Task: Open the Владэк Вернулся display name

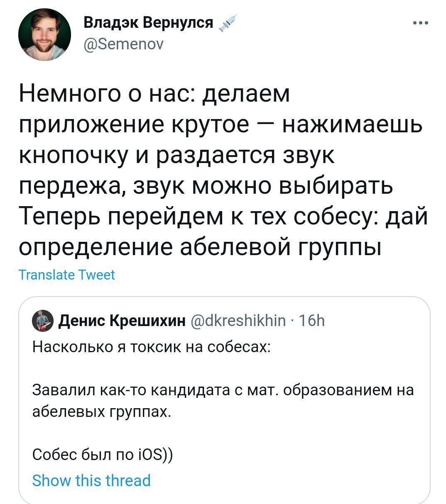Action: (x=149, y=22)
